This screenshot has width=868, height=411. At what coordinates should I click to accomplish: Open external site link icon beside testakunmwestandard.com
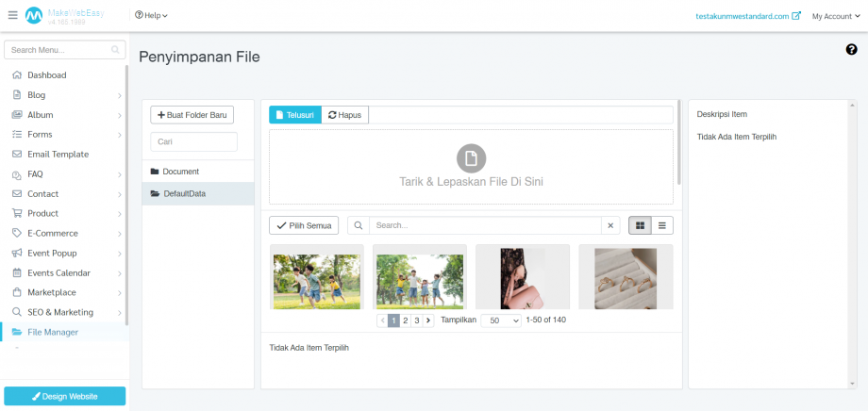click(x=796, y=16)
